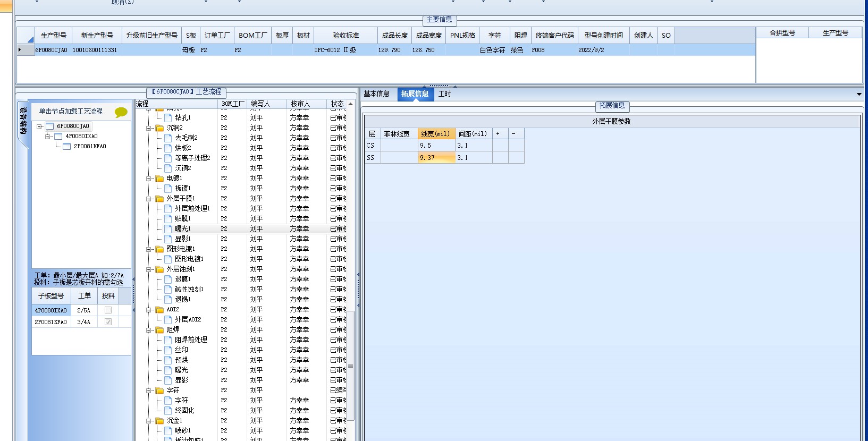The height and width of the screenshot is (441, 868).
Task: Click the process list scroll-up arrow
Action: click(x=350, y=104)
